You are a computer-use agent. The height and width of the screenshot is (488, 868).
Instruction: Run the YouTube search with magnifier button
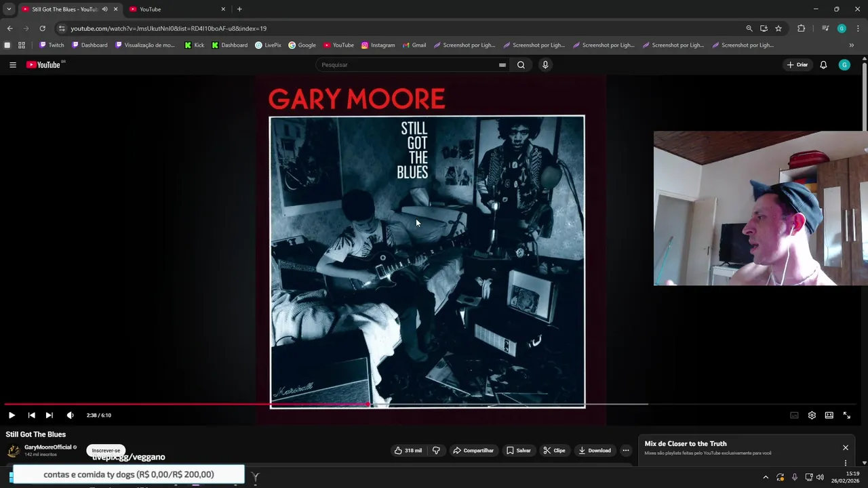pyautogui.click(x=521, y=65)
